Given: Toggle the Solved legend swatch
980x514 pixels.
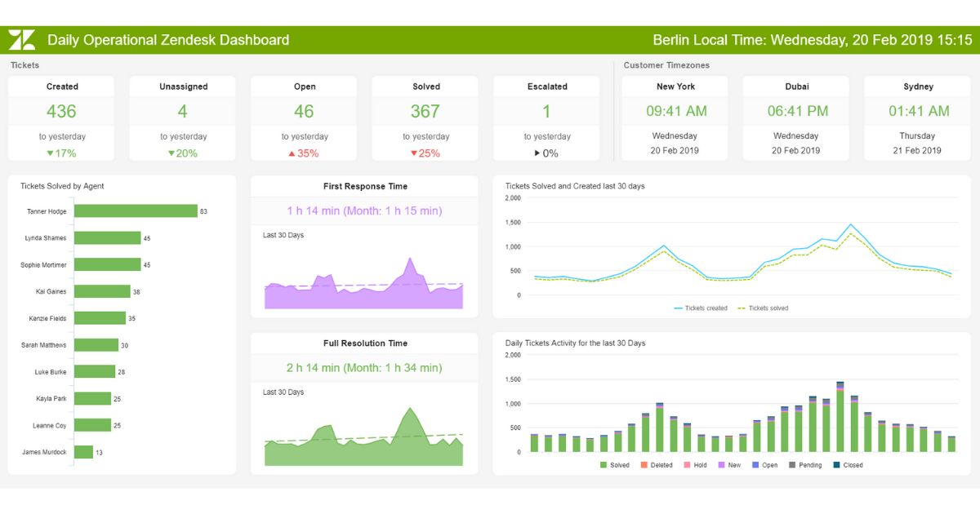Looking at the screenshot, I should click(604, 465).
